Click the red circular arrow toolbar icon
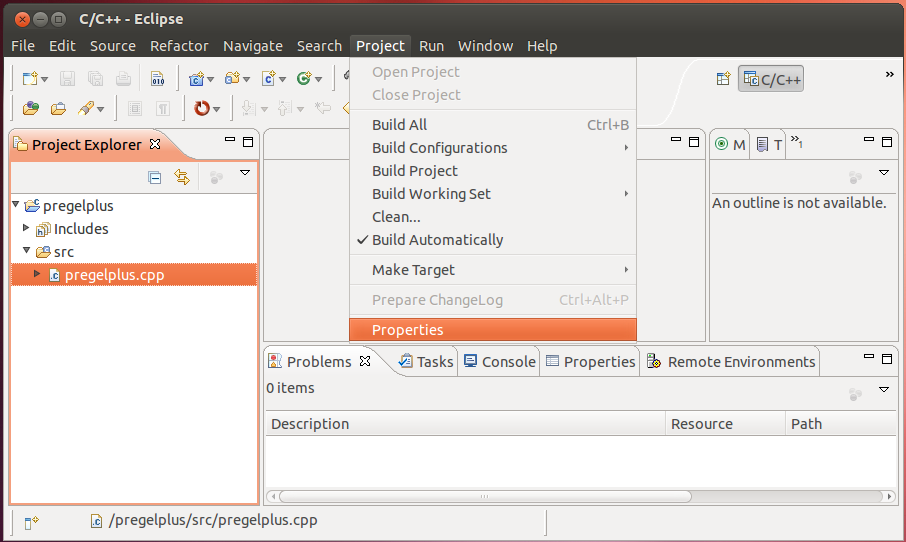 point(202,108)
